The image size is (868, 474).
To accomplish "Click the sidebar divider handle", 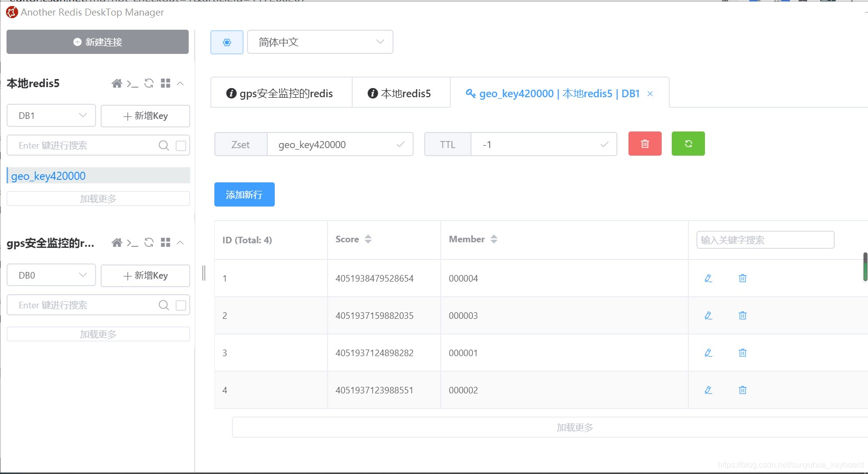I will (204, 273).
